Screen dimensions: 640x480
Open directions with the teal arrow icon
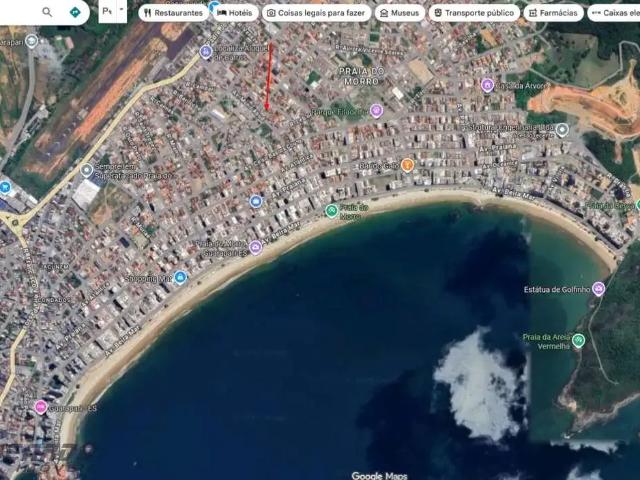coord(75,13)
